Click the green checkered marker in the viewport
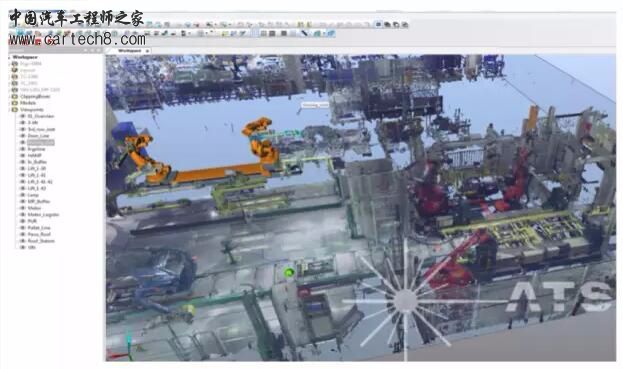The width and height of the screenshot is (623, 369). [289, 272]
